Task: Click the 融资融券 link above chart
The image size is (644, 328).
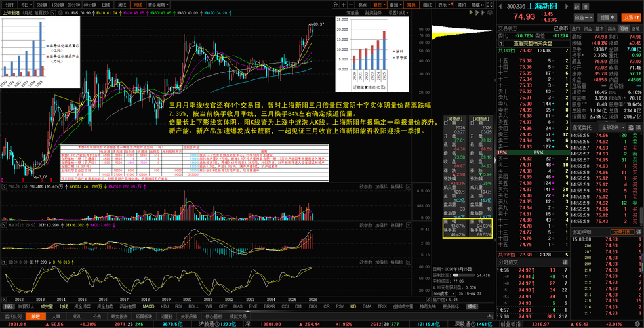Action: (372, 12)
